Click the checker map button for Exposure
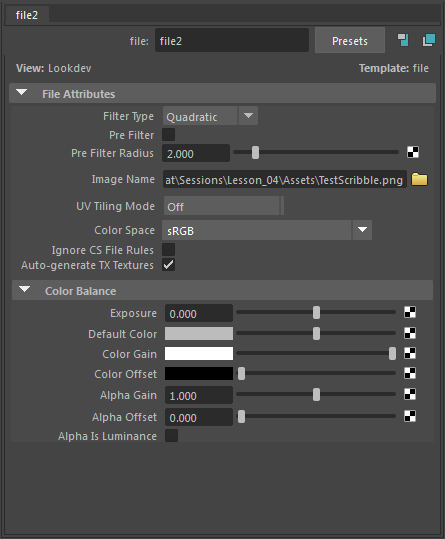This screenshot has width=445, height=539. [410, 312]
